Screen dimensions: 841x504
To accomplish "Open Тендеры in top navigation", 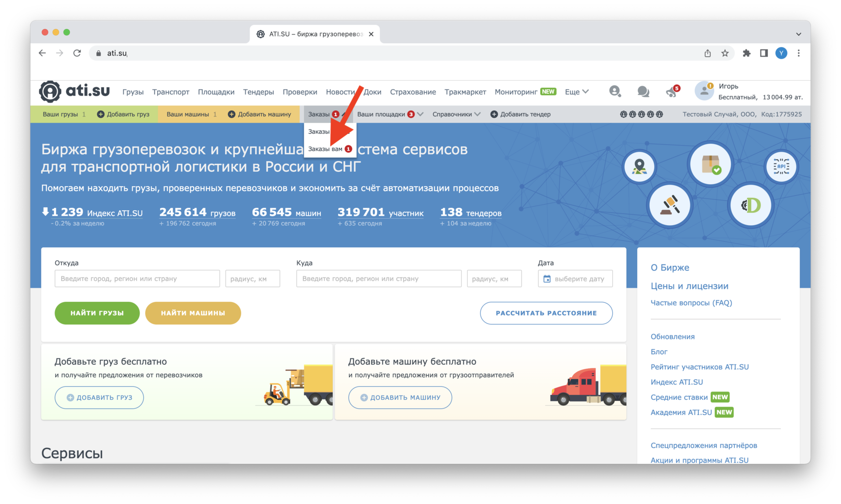I will (259, 92).
